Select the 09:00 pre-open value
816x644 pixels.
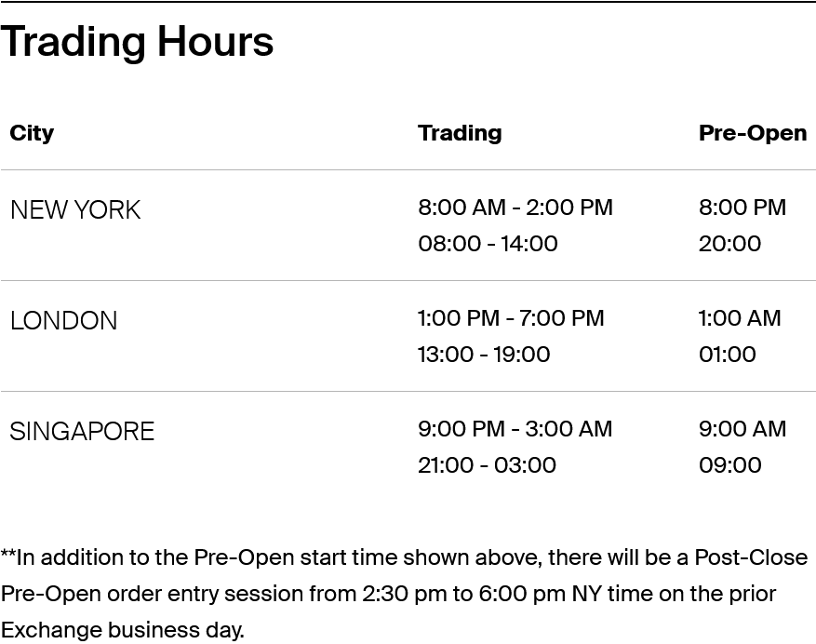click(x=729, y=465)
